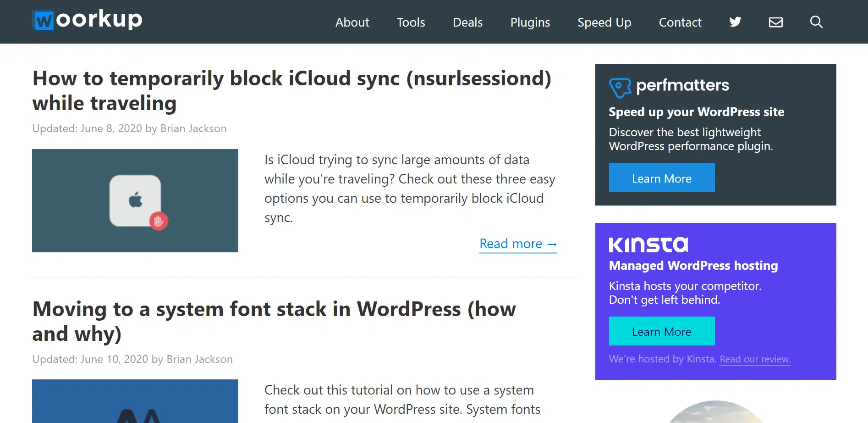This screenshot has height=423, width=868.
Task: Click the font stack article thumbnail
Action: coord(135,401)
